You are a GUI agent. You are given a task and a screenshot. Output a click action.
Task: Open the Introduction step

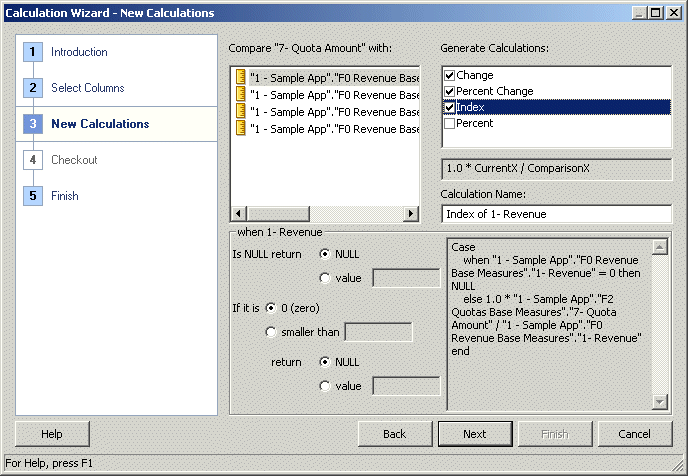(79, 52)
